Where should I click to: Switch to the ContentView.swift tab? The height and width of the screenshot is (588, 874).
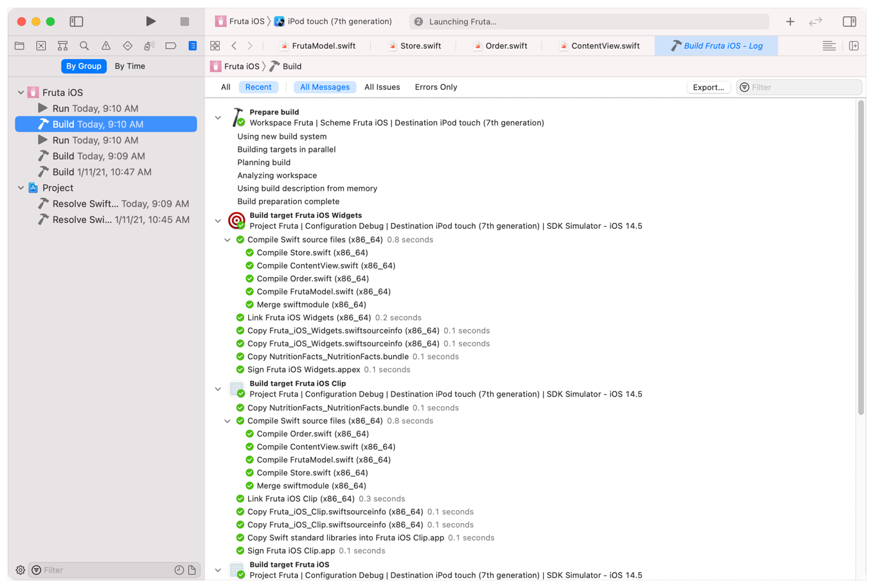(605, 46)
